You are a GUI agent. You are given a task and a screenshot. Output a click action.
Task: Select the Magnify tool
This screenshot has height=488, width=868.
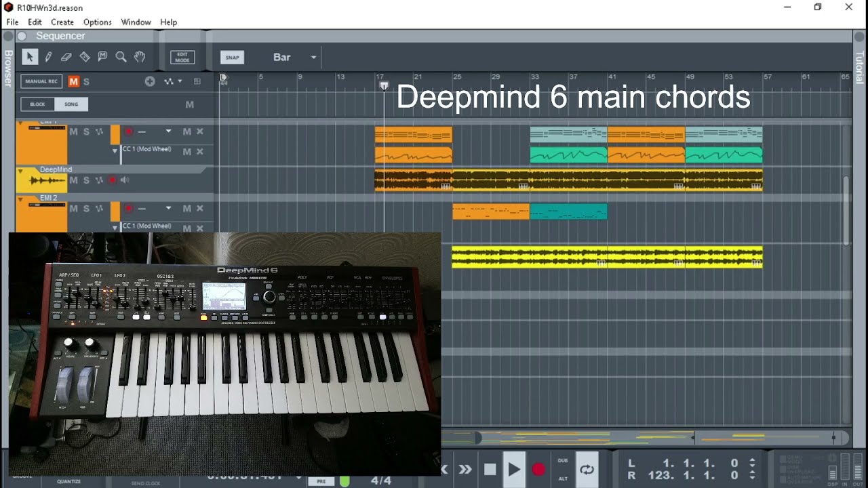pos(121,57)
